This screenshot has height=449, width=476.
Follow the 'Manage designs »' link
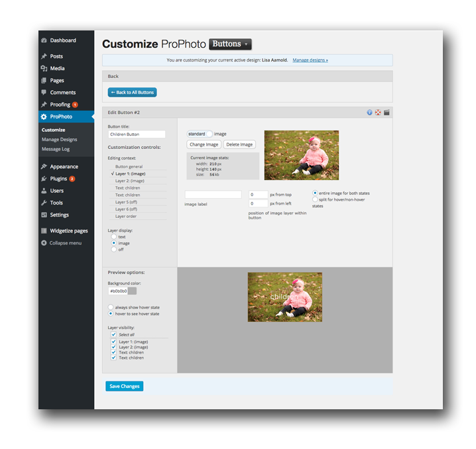point(310,60)
